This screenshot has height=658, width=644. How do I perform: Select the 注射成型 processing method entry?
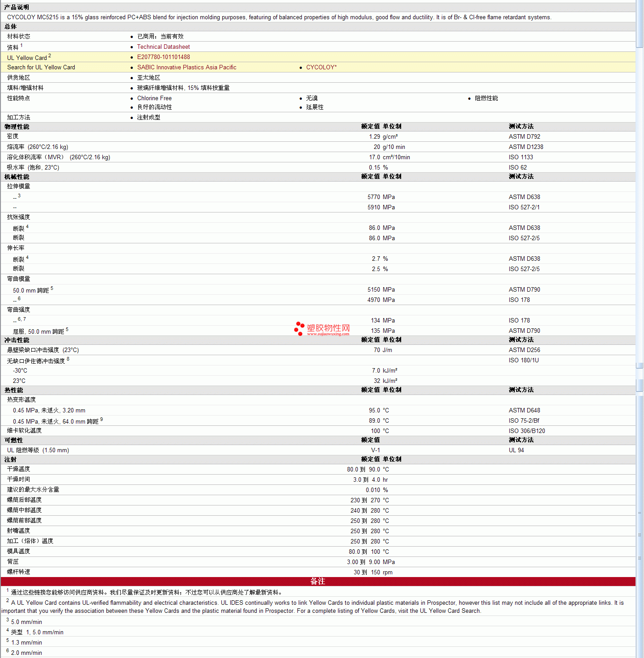click(x=148, y=117)
